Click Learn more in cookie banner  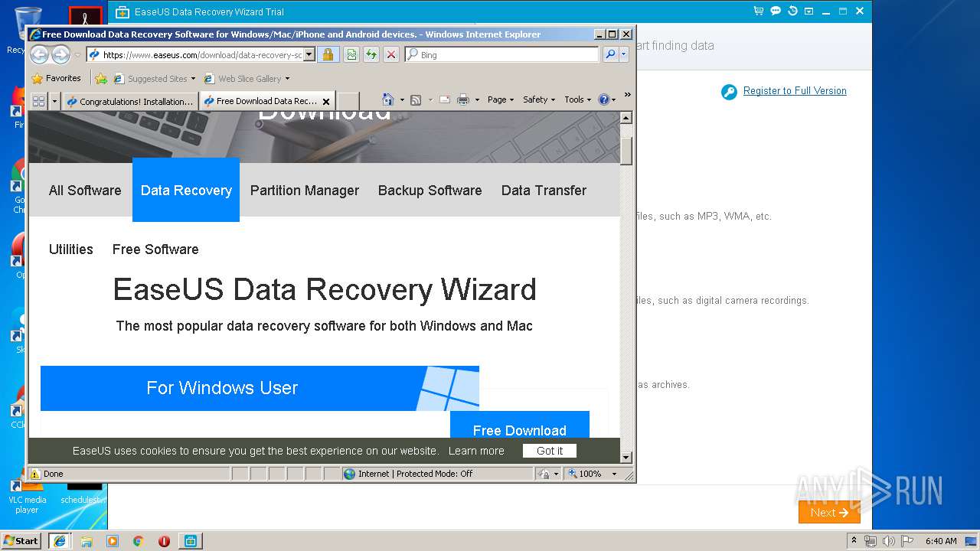tap(476, 451)
